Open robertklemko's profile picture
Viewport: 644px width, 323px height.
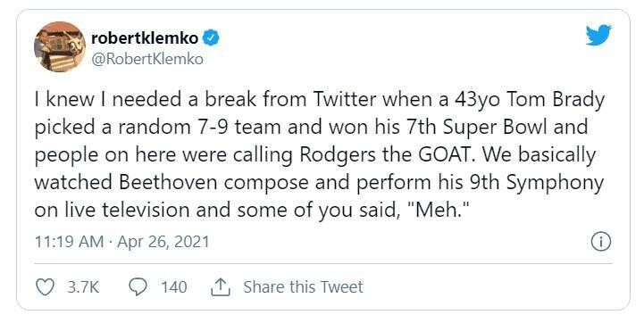[x=60, y=46]
